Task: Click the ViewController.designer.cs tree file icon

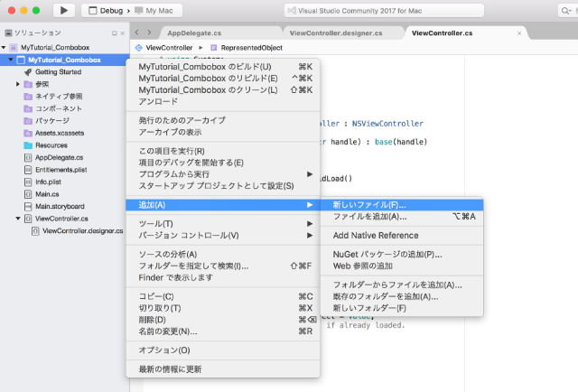Action: (35, 231)
